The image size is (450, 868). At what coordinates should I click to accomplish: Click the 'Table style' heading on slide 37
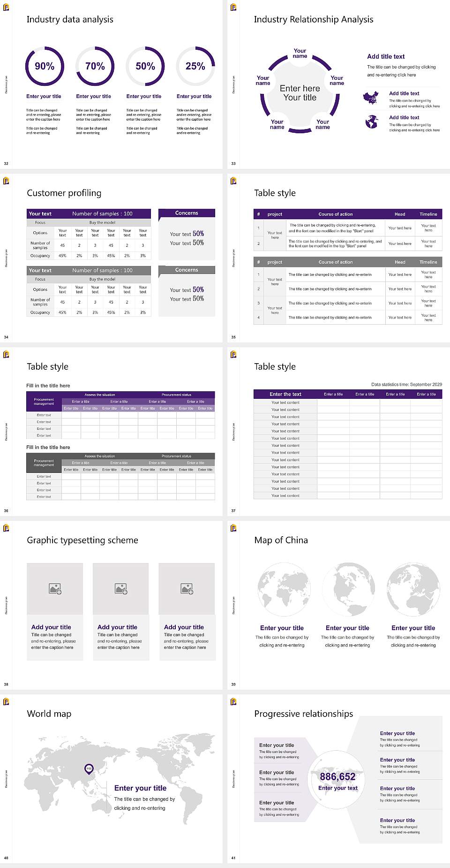click(275, 366)
